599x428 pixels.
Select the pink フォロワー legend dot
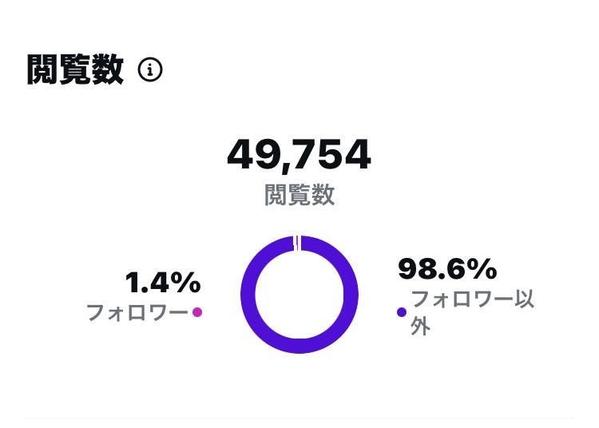tap(197, 312)
